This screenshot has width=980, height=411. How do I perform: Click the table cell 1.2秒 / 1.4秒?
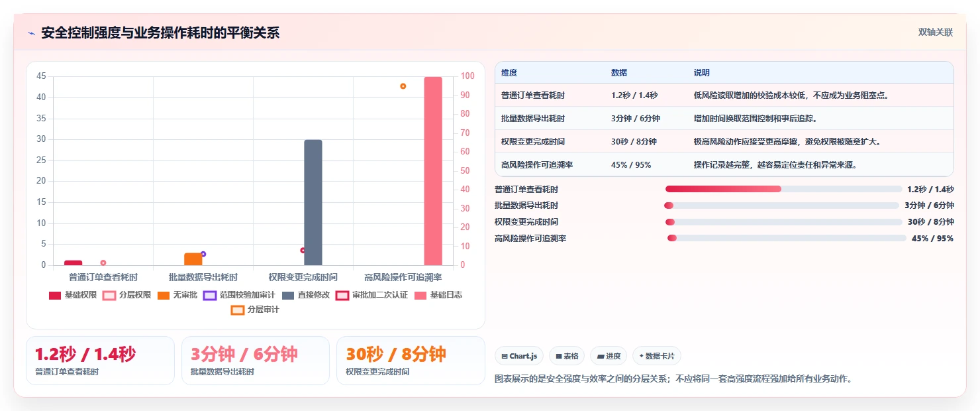(634, 95)
